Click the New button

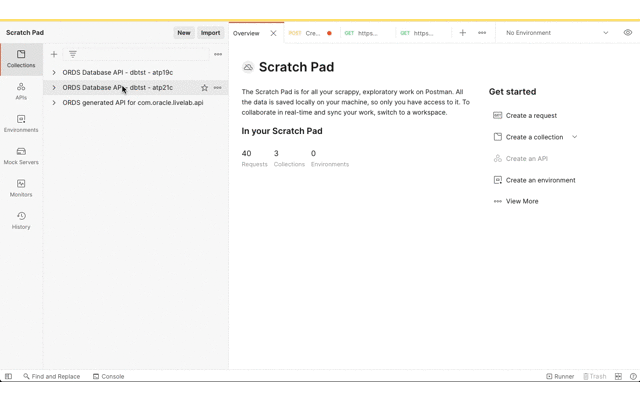(184, 33)
